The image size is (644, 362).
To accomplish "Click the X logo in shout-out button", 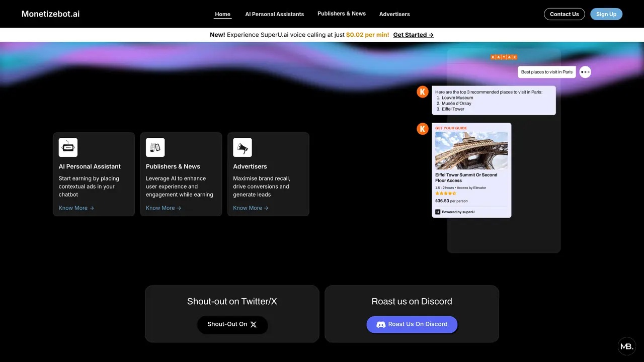I will (254, 324).
